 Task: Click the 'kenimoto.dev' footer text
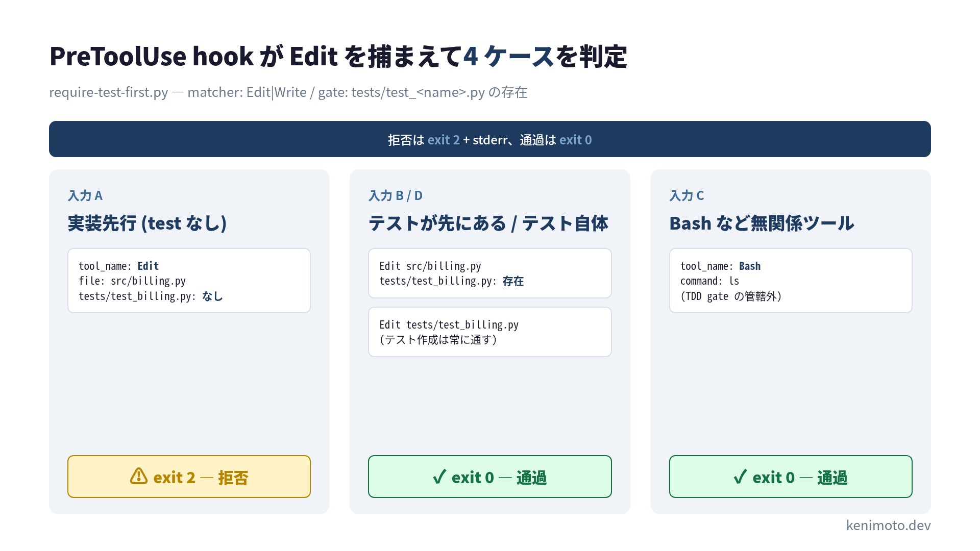pyautogui.click(x=888, y=525)
